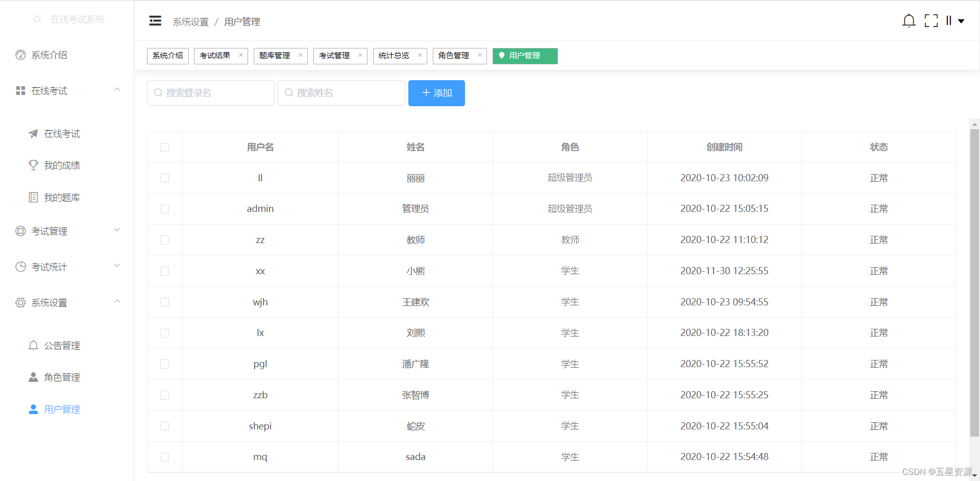Close the 题库管理 tab
Screen dimensions: 980x481
pyautogui.click(x=301, y=55)
